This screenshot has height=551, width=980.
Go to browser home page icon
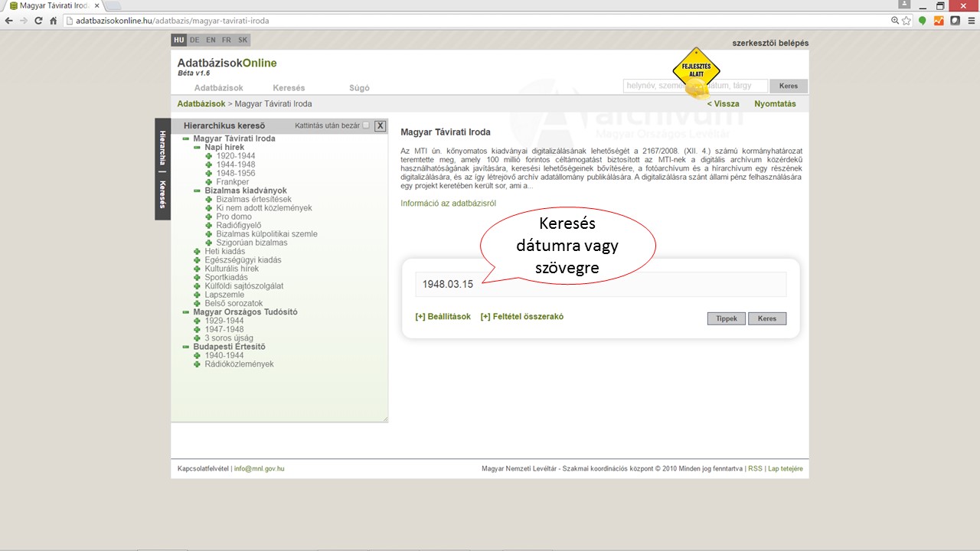pyautogui.click(x=53, y=21)
